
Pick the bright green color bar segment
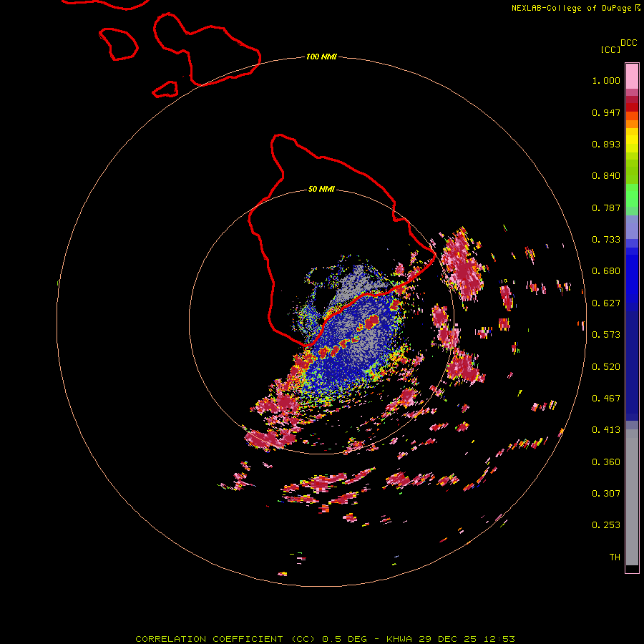click(632, 194)
